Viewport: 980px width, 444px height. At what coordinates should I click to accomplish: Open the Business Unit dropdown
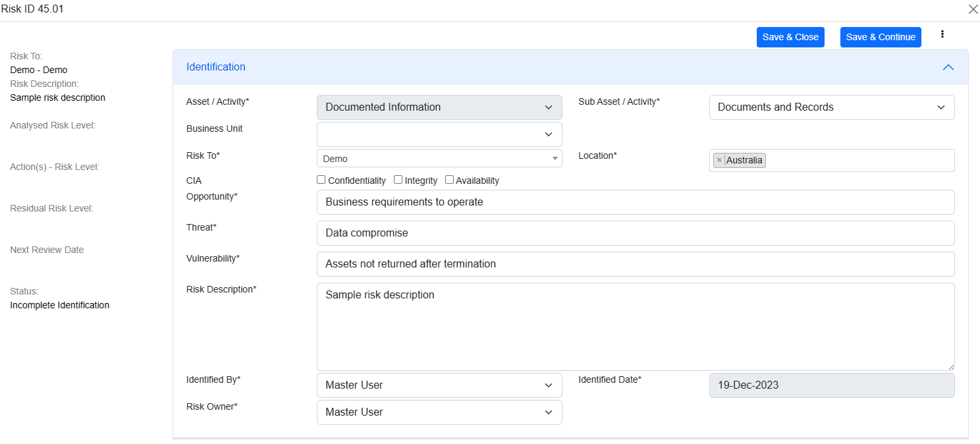pyautogui.click(x=439, y=134)
